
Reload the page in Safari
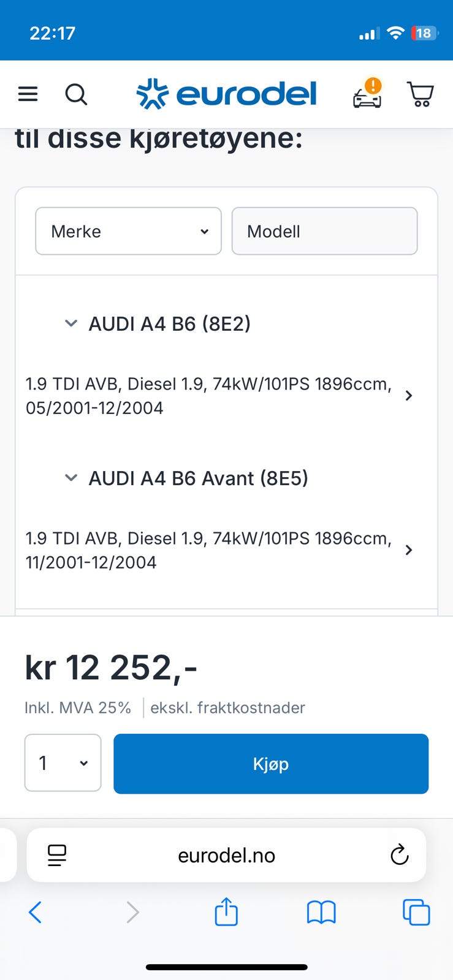pyautogui.click(x=399, y=854)
